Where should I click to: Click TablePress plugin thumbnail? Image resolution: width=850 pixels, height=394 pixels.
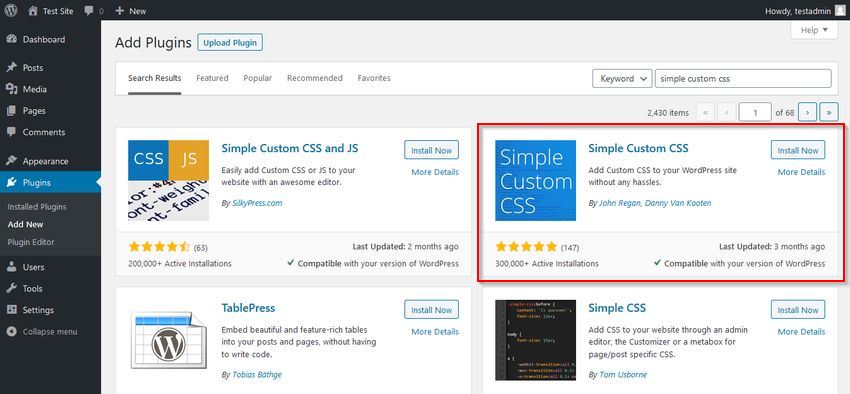(169, 340)
